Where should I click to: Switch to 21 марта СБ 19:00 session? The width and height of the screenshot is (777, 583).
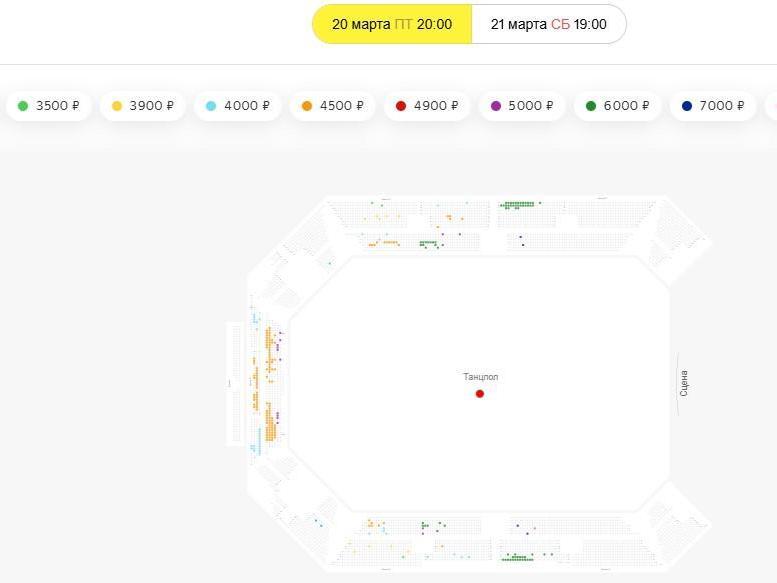click(x=548, y=24)
